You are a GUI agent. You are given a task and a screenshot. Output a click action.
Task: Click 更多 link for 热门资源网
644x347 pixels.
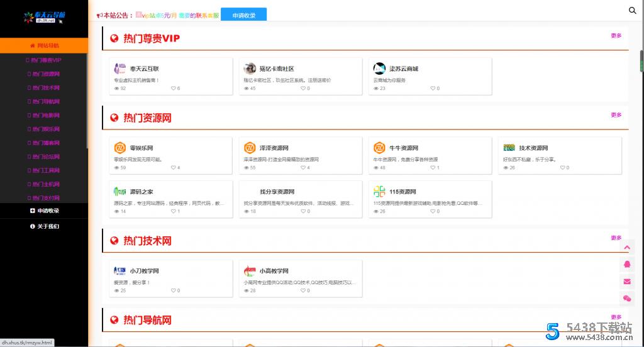click(x=616, y=115)
